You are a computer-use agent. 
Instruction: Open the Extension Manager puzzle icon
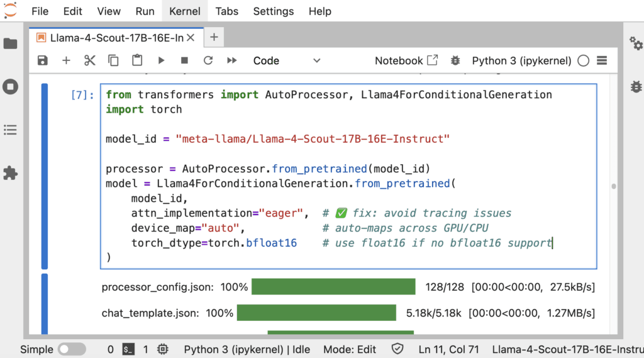tap(10, 173)
